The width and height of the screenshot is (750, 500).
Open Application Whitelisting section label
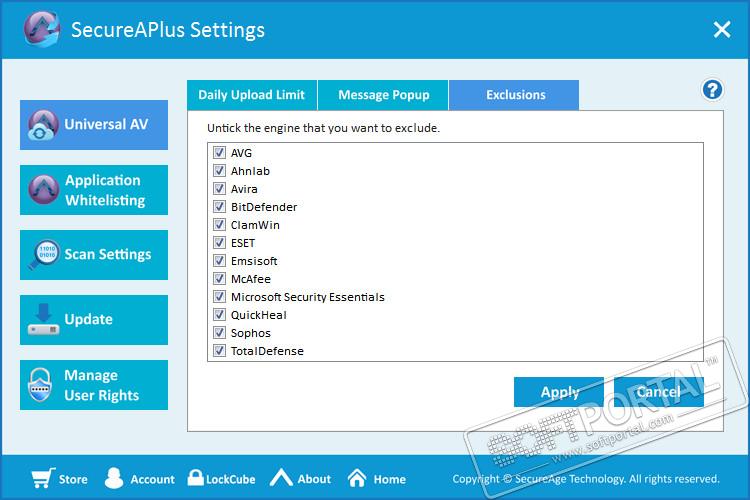(x=105, y=190)
